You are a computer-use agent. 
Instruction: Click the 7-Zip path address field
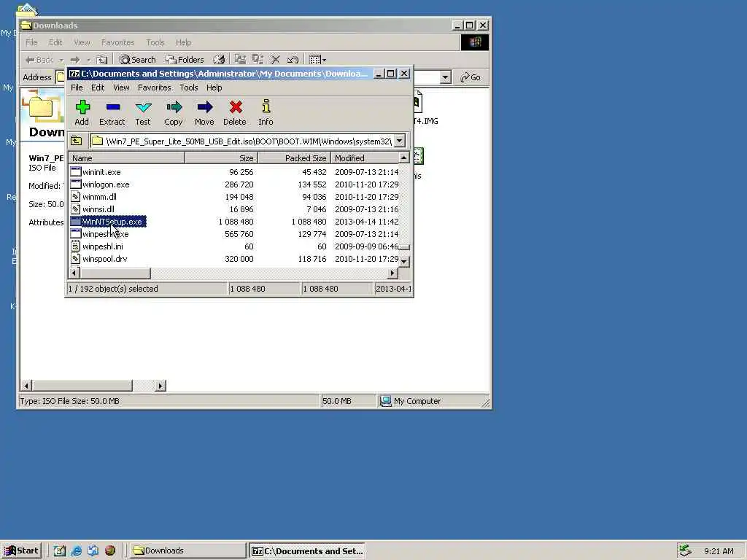coord(241,141)
